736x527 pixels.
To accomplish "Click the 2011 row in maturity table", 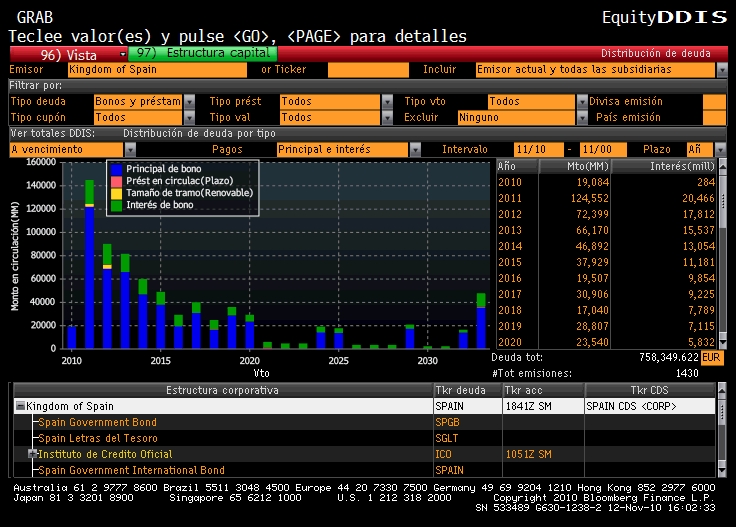I will pyautogui.click(x=605, y=198).
